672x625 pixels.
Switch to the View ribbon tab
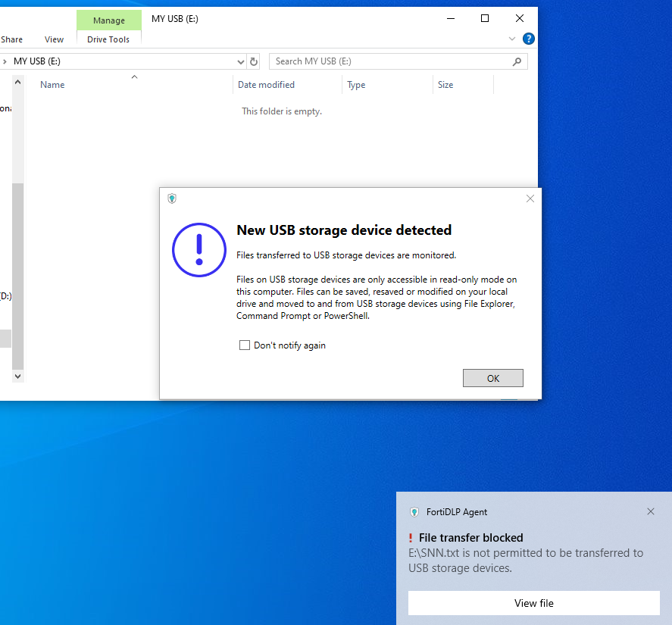point(54,39)
